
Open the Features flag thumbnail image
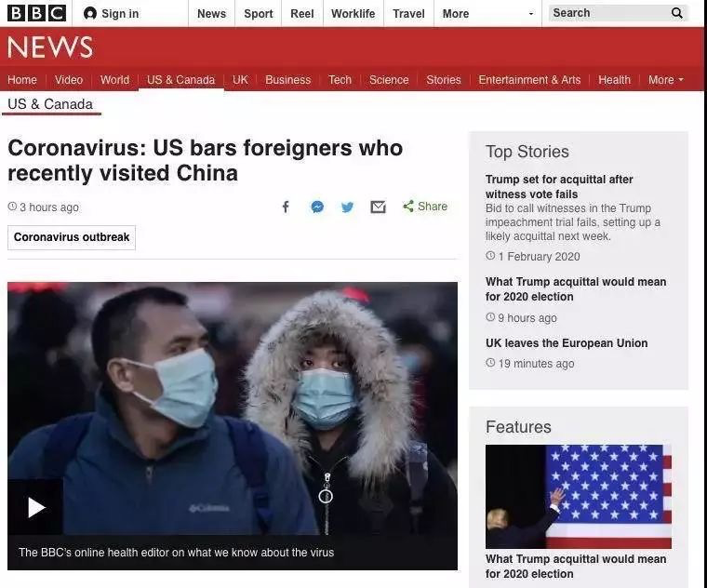click(x=579, y=497)
